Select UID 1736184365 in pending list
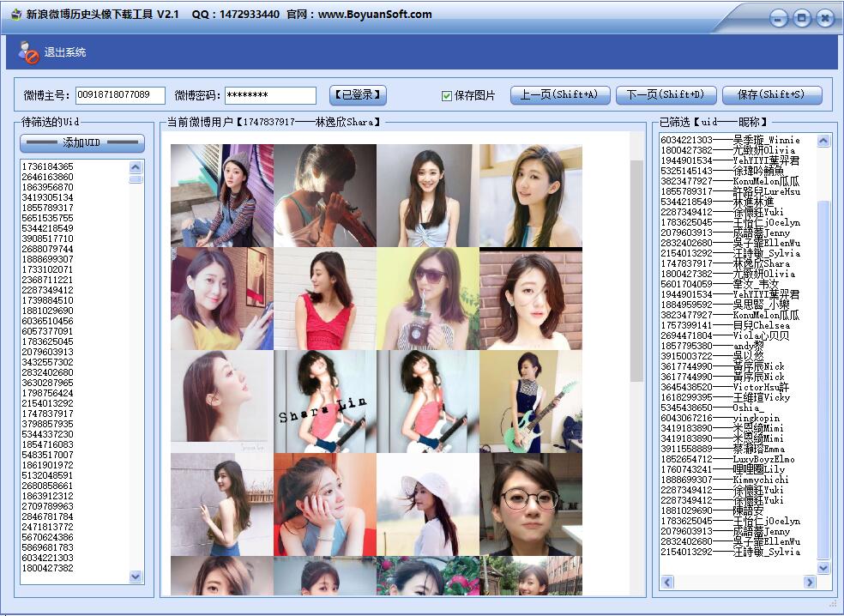844x616 pixels. pos(47,167)
